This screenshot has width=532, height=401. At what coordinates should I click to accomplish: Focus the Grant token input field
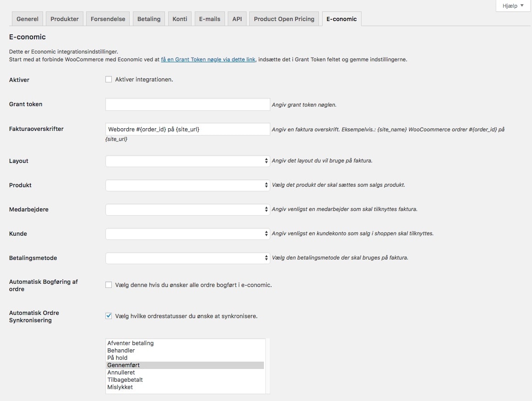click(187, 104)
